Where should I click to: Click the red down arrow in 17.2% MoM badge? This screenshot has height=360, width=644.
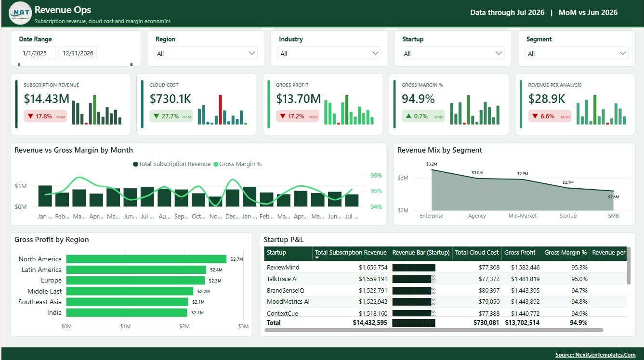[283, 116]
